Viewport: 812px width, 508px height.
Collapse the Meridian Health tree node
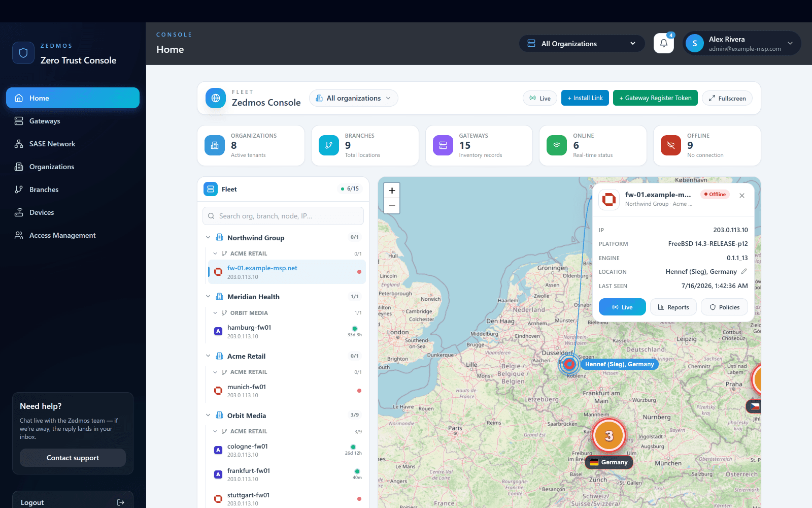click(x=208, y=296)
